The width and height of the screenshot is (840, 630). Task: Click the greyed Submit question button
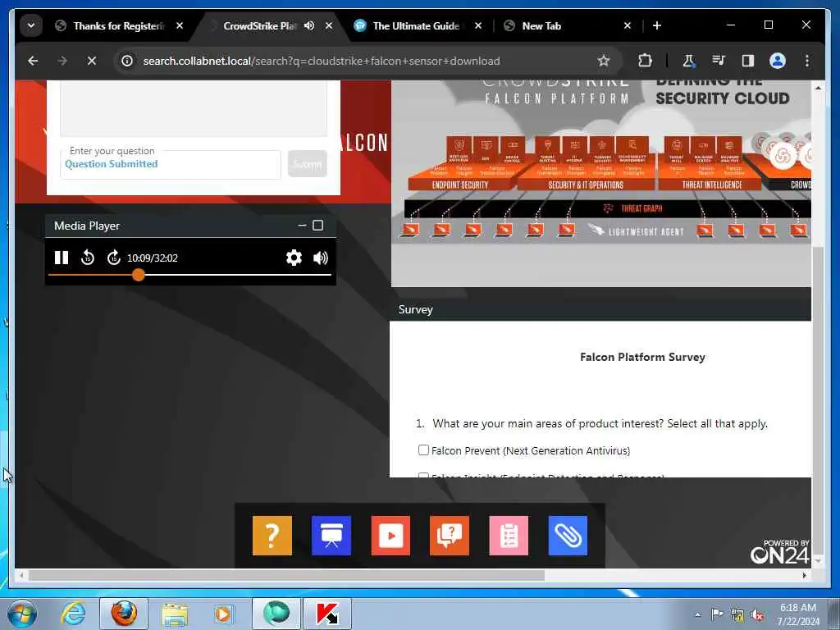pyautogui.click(x=307, y=164)
